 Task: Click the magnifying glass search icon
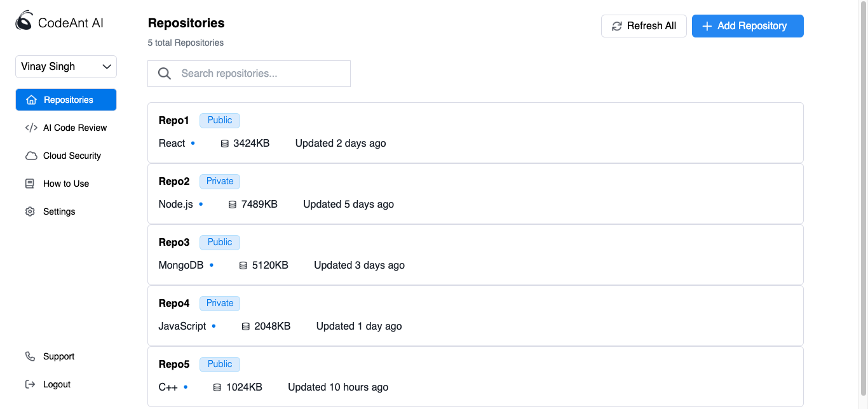[165, 74]
